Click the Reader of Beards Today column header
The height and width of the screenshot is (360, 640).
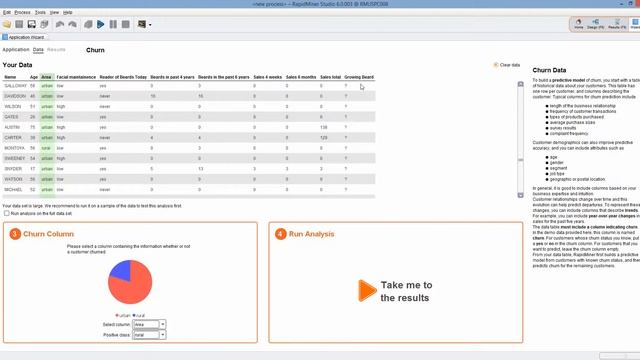(x=123, y=77)
